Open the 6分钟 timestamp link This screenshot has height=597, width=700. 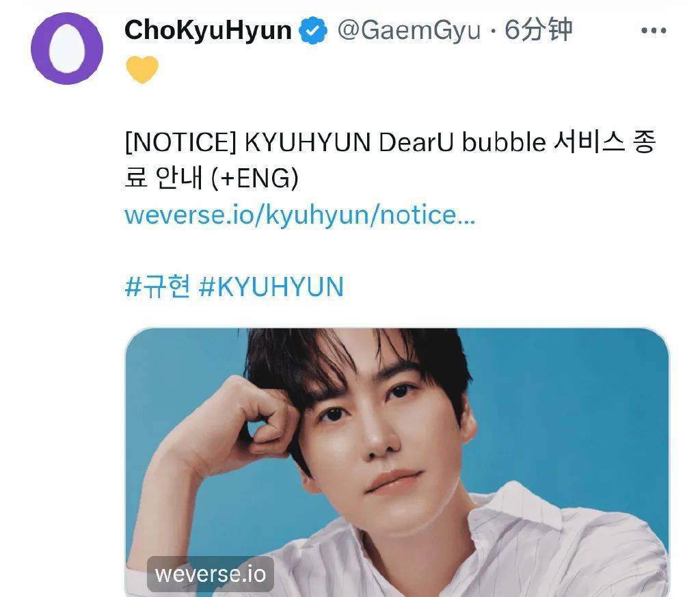point(539,30)
